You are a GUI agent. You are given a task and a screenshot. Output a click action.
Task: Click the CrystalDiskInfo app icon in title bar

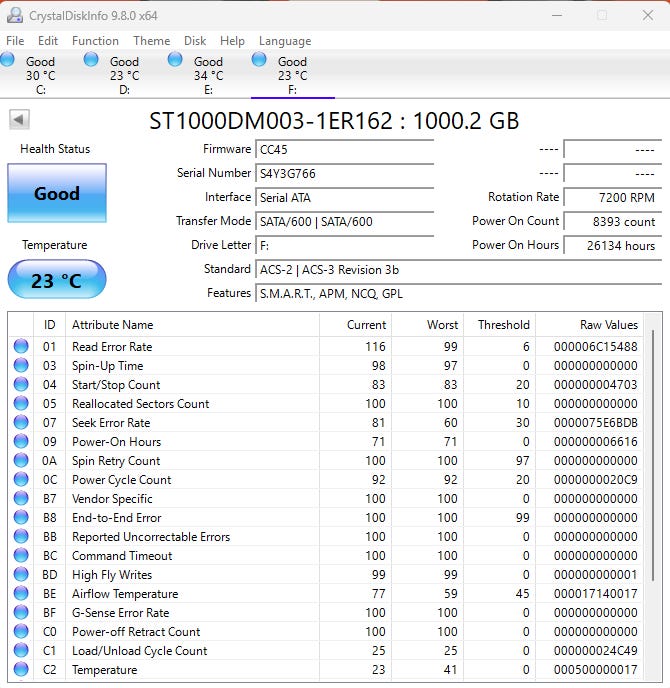point(14,15)
